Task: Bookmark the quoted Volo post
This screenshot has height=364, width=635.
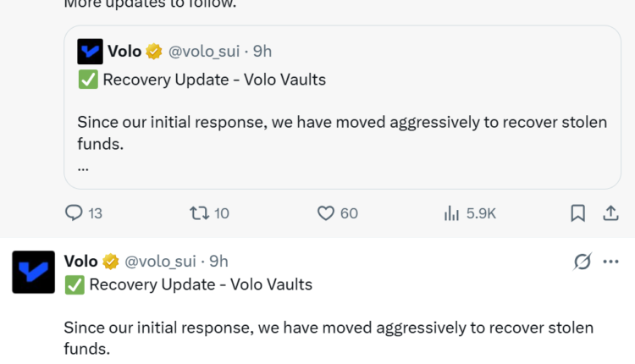Action: pos(577,213)
